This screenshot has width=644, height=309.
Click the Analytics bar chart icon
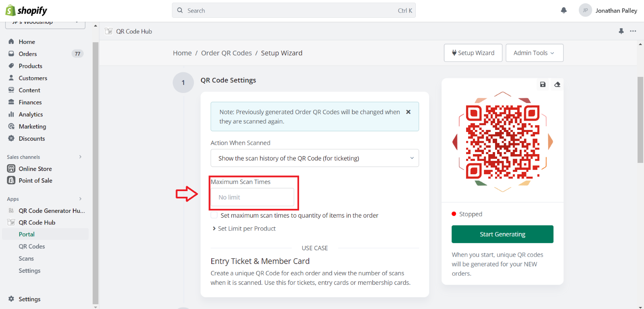(x=11, y=114)
